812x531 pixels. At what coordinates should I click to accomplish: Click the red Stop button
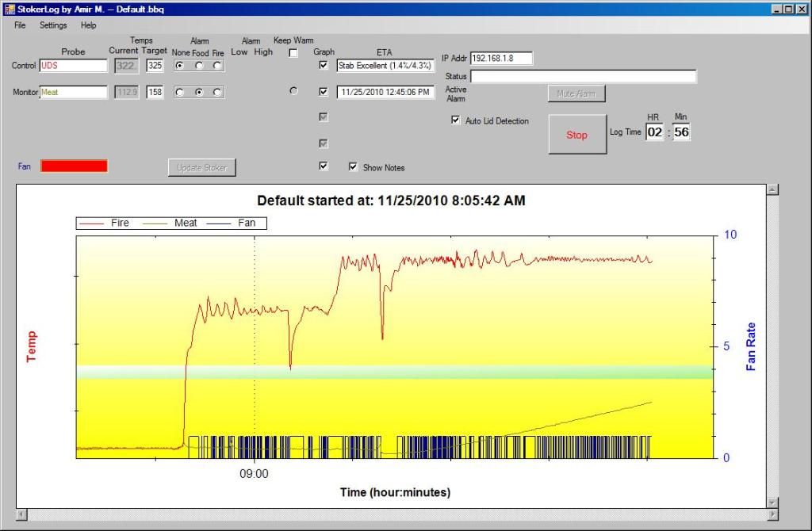576,135
